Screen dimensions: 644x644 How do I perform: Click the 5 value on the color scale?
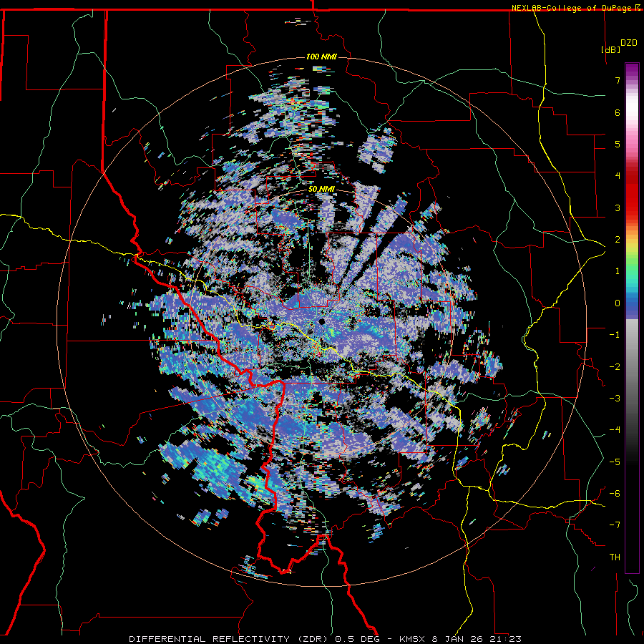618,144
